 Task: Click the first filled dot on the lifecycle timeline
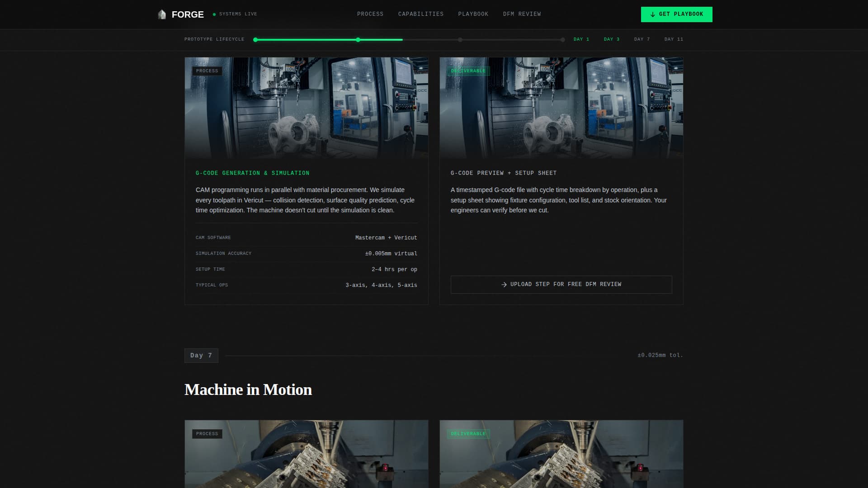[x=255, y=40]
